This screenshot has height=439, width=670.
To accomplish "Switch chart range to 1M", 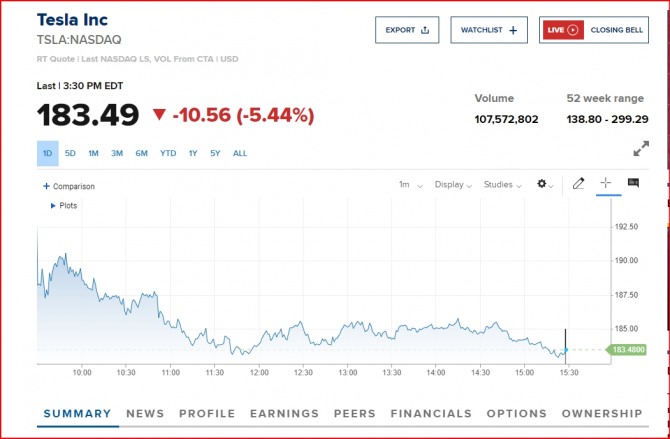I will click(93, 153).
